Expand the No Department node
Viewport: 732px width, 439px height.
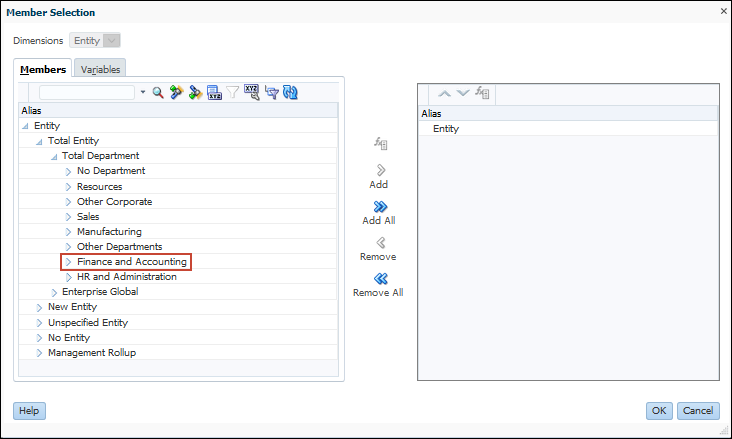pyautogui.click(x=68, y=171)
